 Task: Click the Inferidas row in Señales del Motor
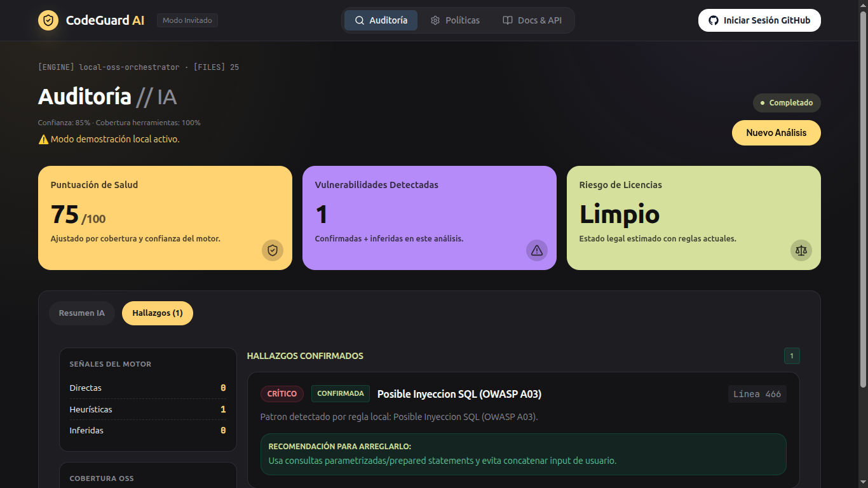pos(148,430)
